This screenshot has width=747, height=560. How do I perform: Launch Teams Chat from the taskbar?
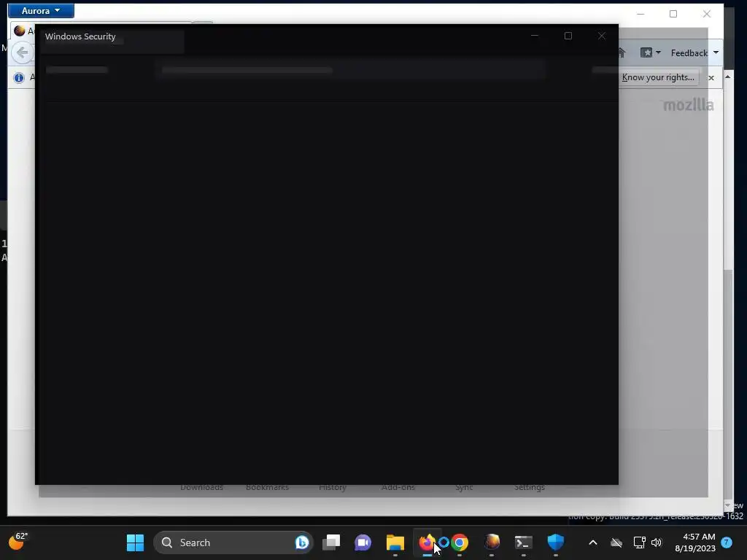363,542
